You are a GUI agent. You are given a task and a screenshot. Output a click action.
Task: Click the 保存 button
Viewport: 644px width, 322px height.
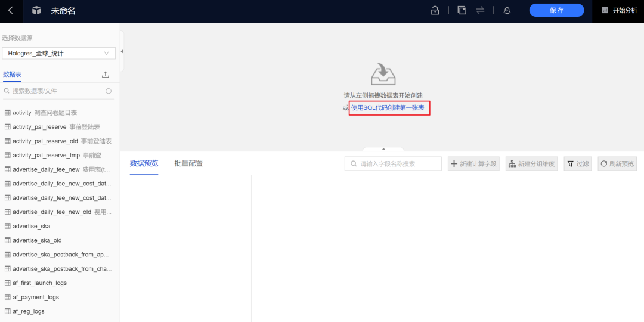[556, 10]
